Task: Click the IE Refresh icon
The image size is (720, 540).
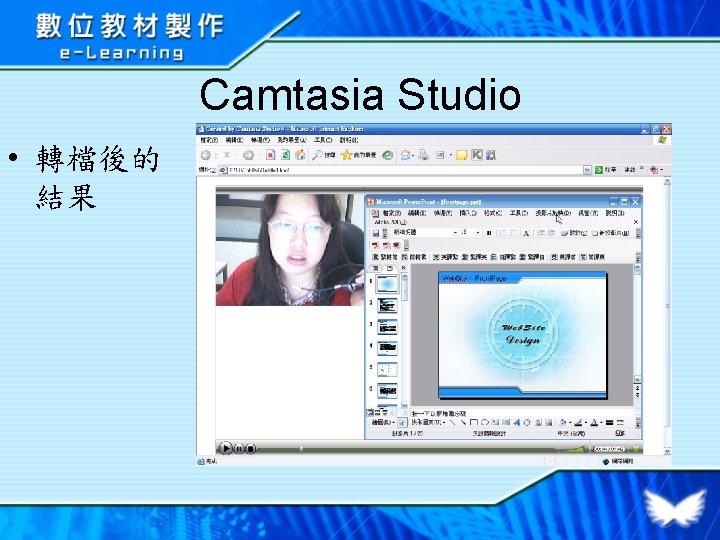Action: (285, 155)
